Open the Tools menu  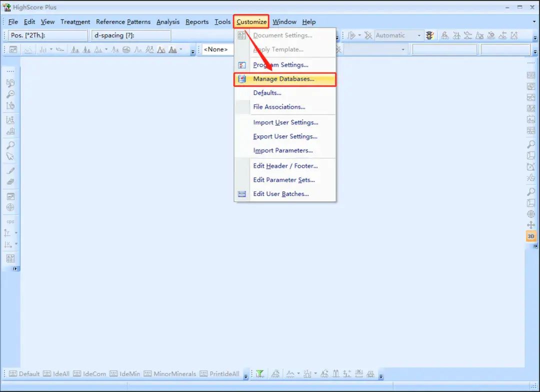[x=222, y=21]
